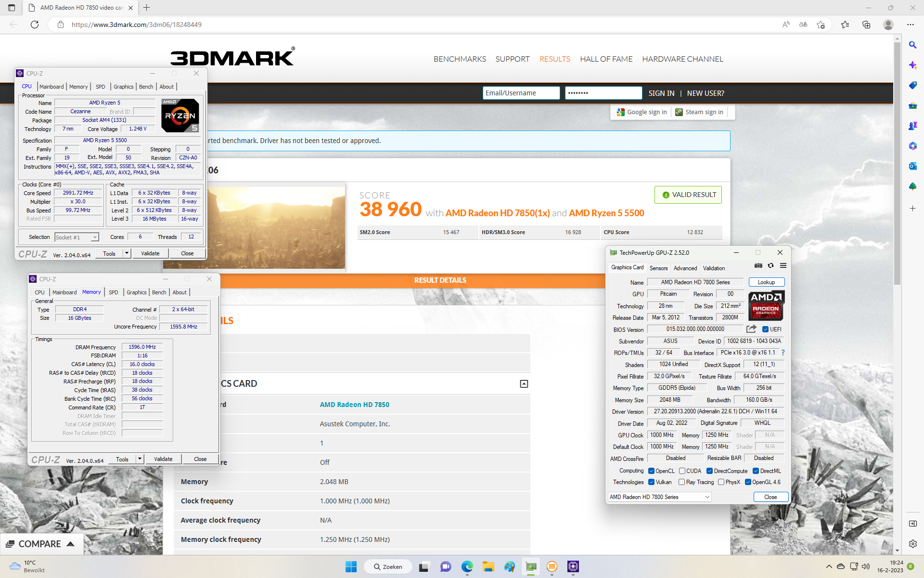The image size is (924, 578).
Task: Toggle the CUDA checkbox
Action: tap(682, 471)
